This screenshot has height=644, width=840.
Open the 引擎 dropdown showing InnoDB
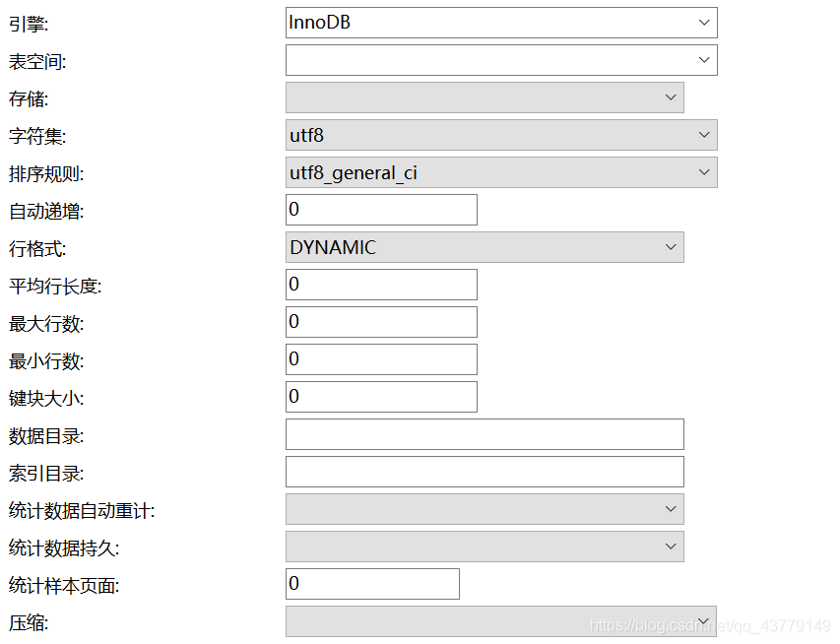500,22
